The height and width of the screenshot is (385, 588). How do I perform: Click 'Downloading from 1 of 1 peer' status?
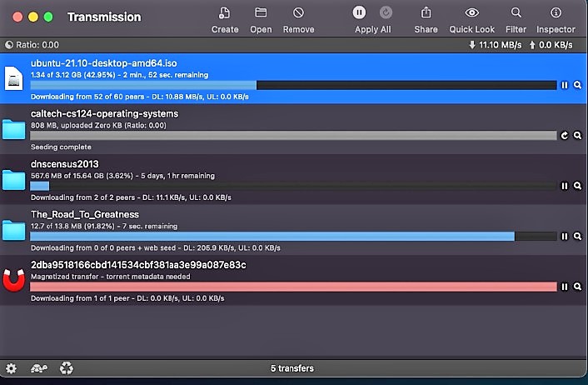[x=80, y=298]
